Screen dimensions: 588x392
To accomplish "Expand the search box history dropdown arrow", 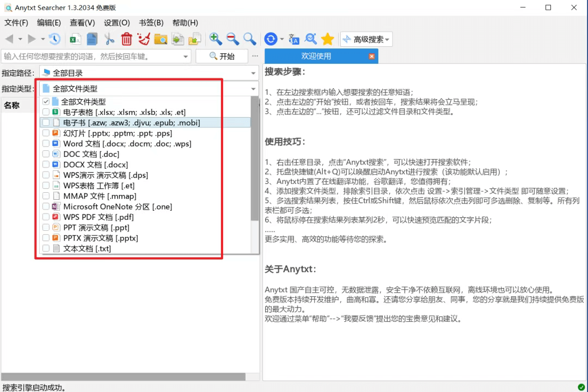I will coord(186,57).
